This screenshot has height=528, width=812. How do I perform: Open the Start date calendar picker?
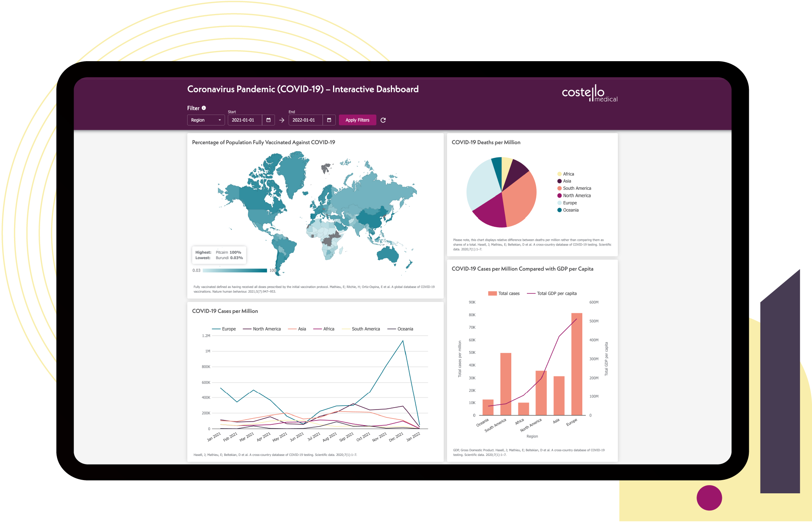point(268,120)
